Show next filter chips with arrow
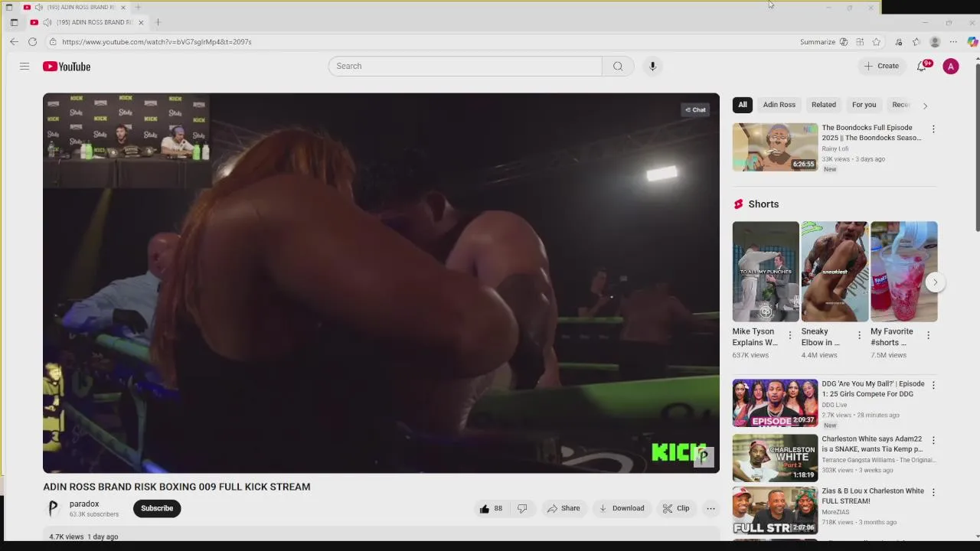The width and height of the screenshot is (980, 551). pos(925,106)
